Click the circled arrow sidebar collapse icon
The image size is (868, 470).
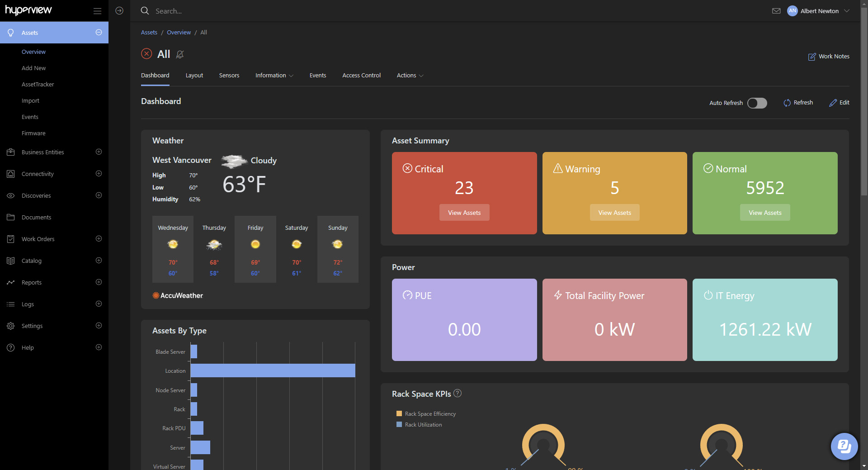tap(119, 11)
